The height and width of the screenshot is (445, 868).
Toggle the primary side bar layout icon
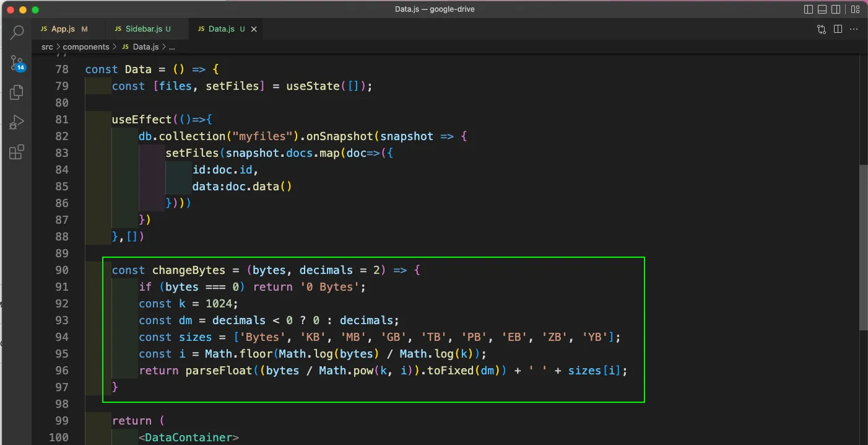(809, 9)
